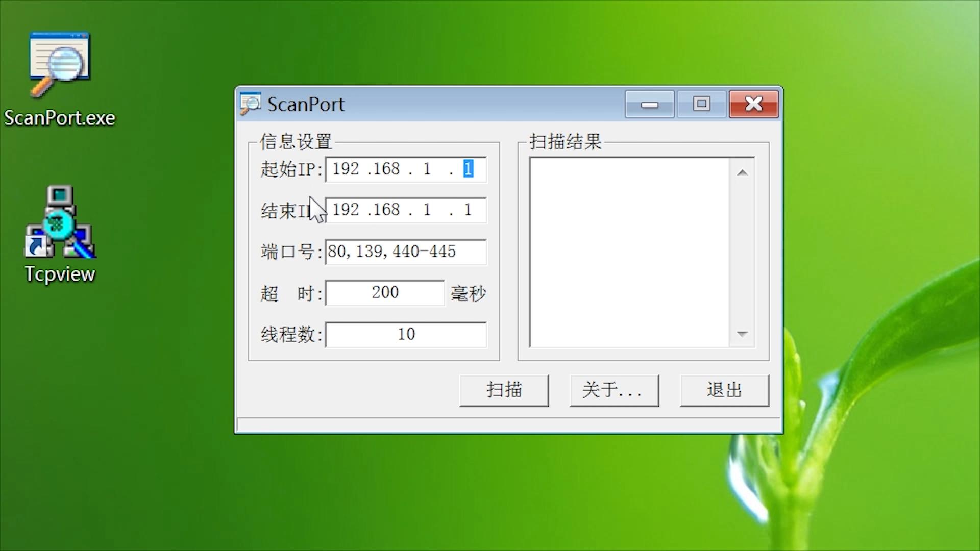Click the 信息设置 group label
This screenshot has width=980, height=551.
coord(296,141)
